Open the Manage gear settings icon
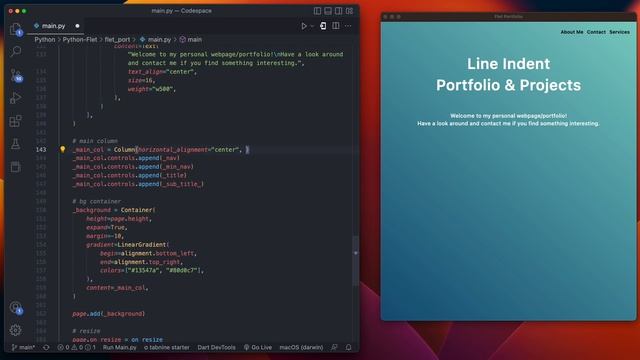 click(16, 330)
